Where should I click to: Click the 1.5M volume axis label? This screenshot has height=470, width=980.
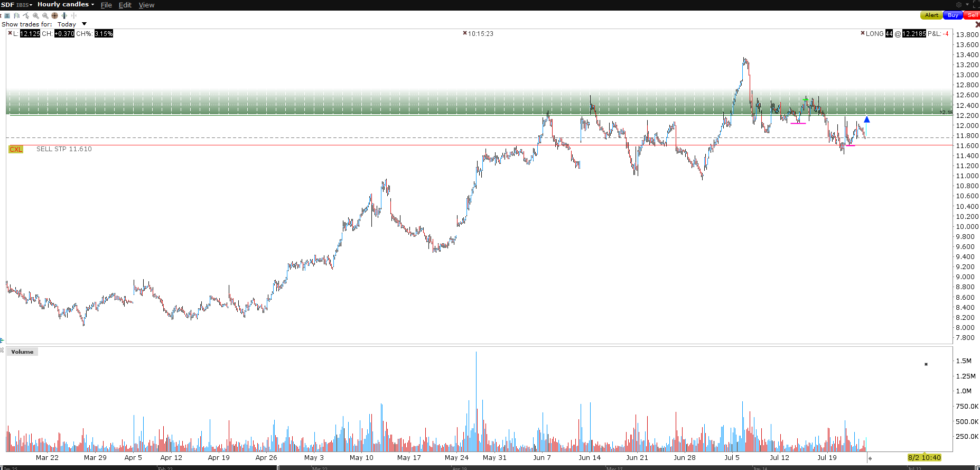point(964,361)
